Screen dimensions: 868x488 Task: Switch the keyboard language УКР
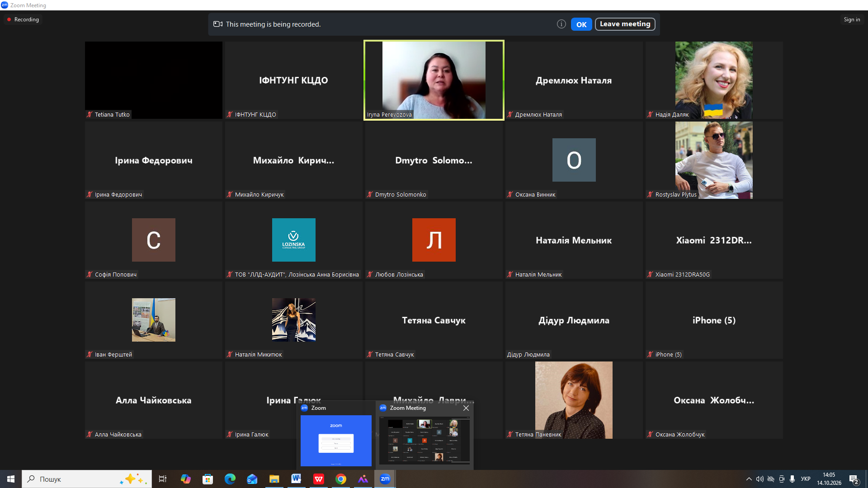pyautogui.click(x=806, y=479)
